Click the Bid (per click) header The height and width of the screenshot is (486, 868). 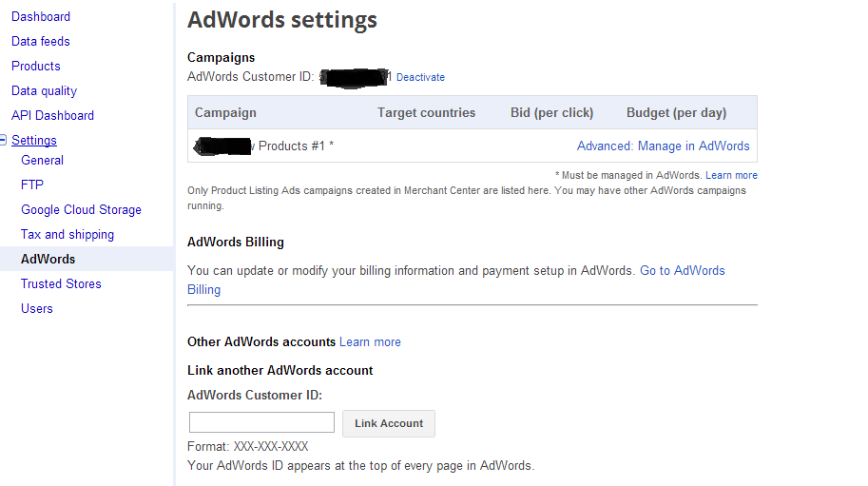tap(551, 113)
